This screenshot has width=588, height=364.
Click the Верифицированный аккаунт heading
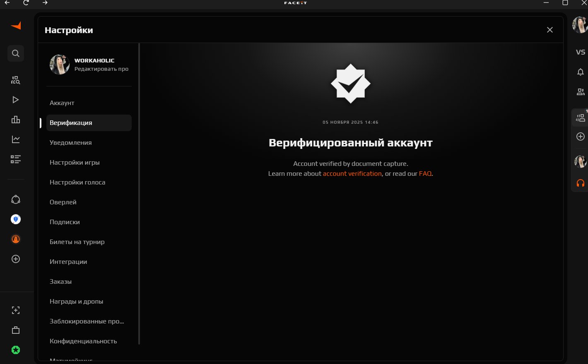point(351,143)
